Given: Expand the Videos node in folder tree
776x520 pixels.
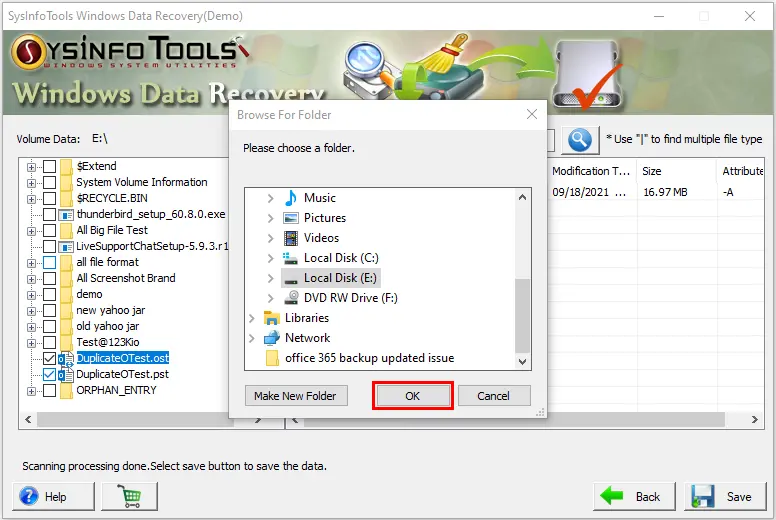Looking at the screenshot, I should (270, 238).
